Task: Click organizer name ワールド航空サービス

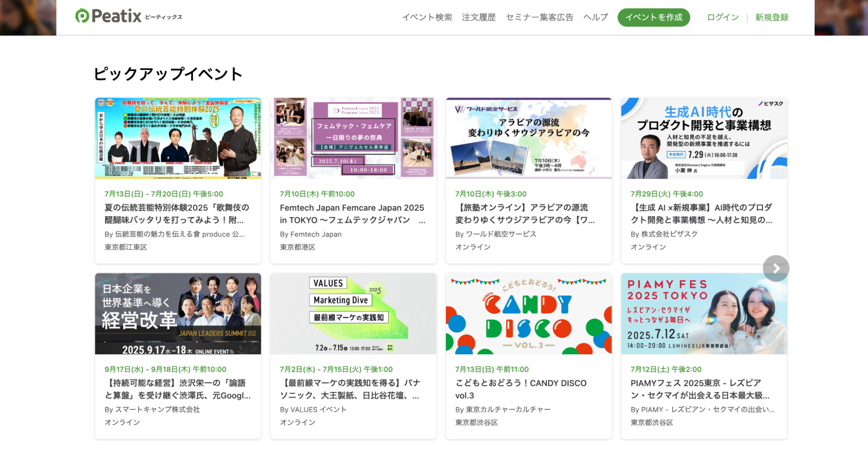Action: (501, 234)
